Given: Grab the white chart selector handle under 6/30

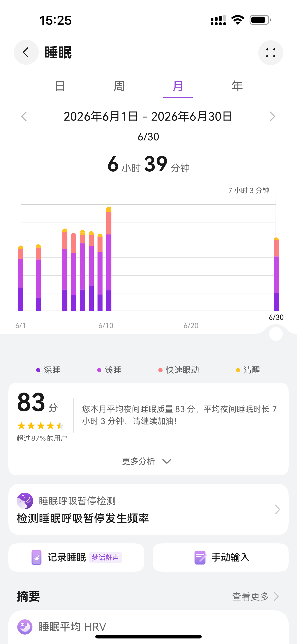Looking at the screenshot, I should coord(276,334).
